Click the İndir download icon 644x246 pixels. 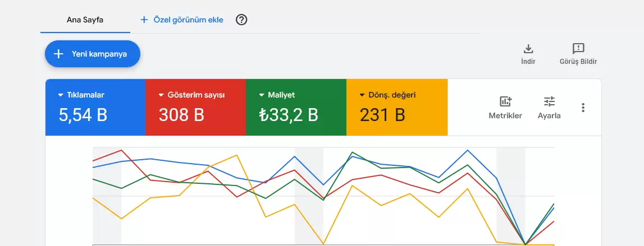[528, 49]
